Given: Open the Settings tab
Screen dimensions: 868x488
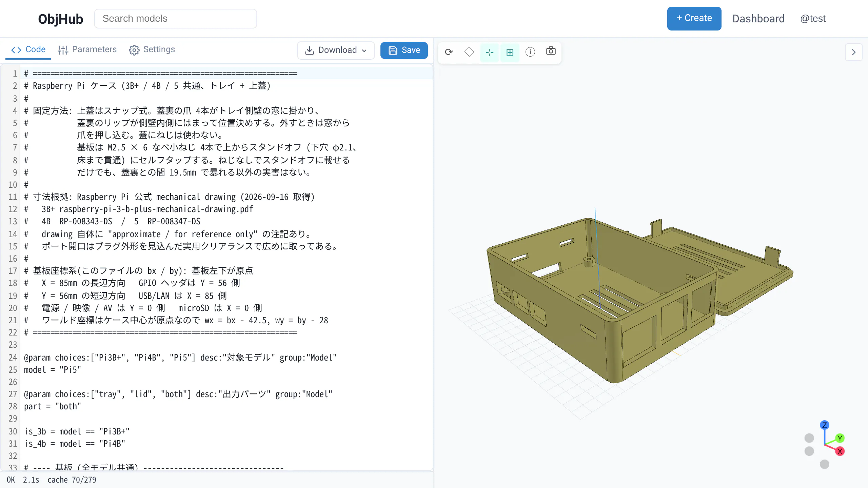Looking at the screenshot, I should tap(152, 49).
